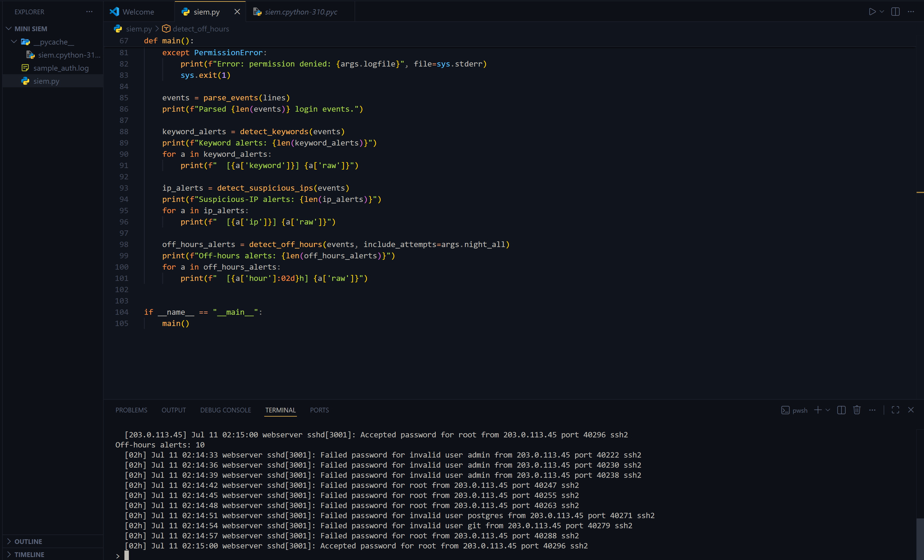924x560 pixels.
Task: Click detect_off_hours breadcrumb symbol
Action: 201,29
